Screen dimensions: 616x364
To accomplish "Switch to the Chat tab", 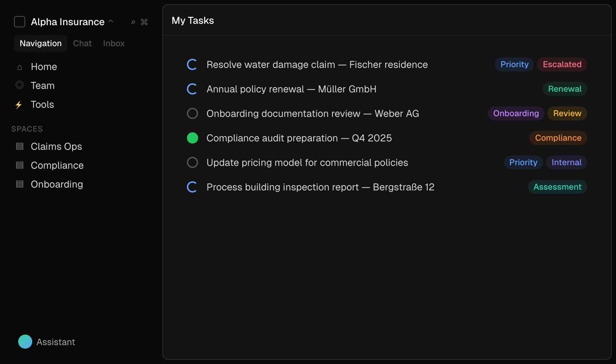I will (82, 43).
